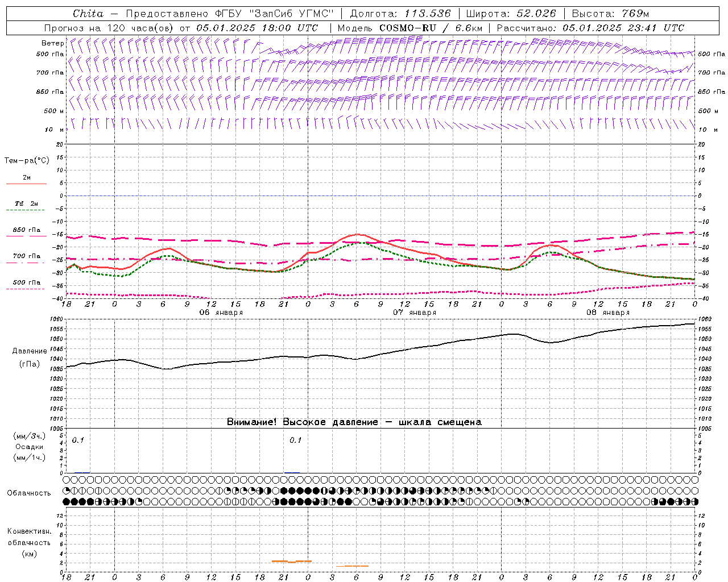Click the шкала смещена scale-shift notice

point(440,422)
